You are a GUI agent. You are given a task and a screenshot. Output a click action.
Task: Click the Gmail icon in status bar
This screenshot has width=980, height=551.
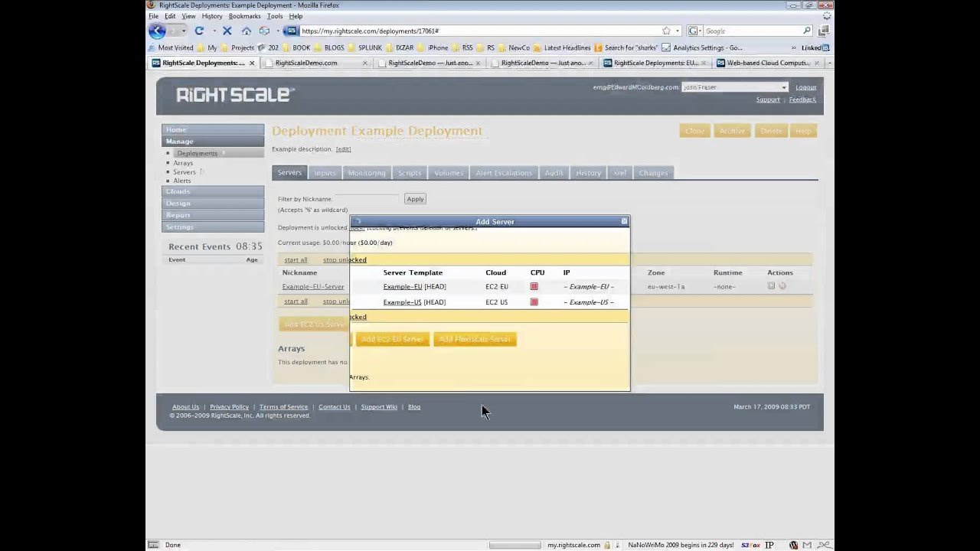(x=807, y=545)
